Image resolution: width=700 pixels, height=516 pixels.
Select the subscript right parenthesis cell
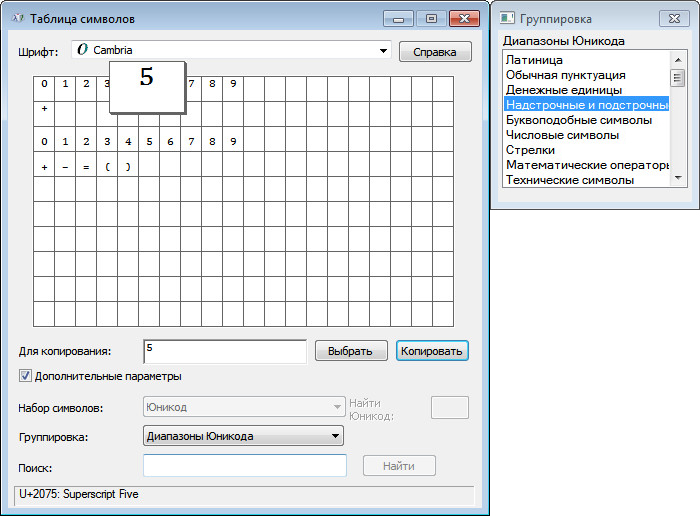(128, 164)
